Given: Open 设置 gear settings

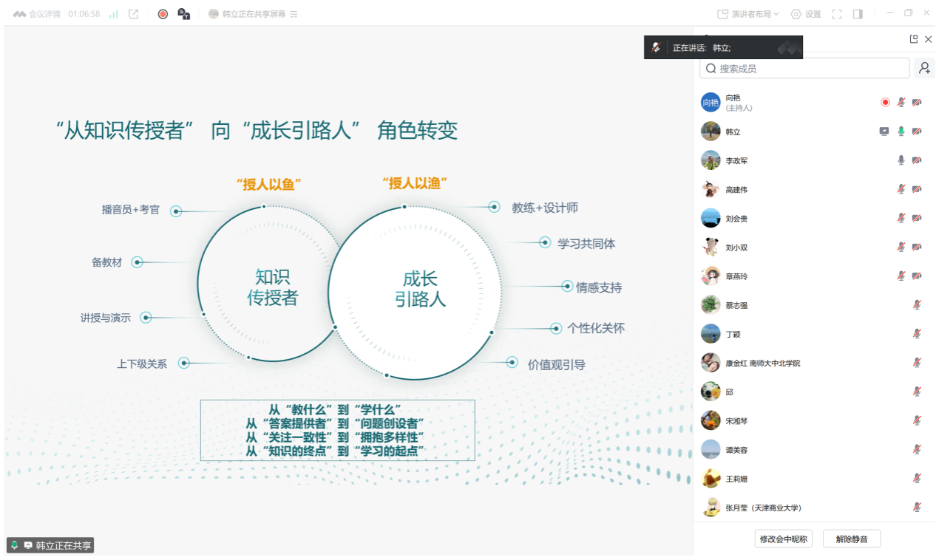Looking at the screenshot, I should 806,14.
